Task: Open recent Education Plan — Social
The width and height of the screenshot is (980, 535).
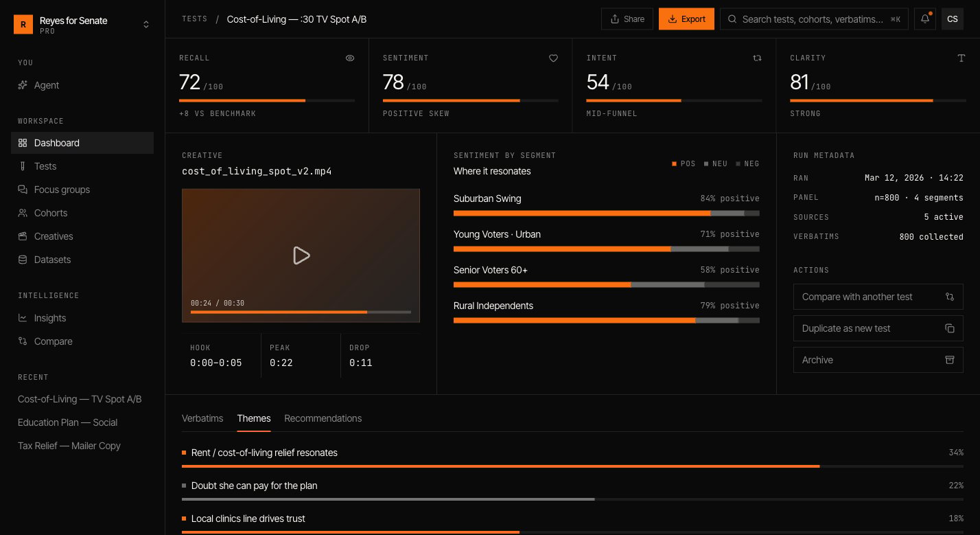Action: pyautogui.click(x=82, y=422)
